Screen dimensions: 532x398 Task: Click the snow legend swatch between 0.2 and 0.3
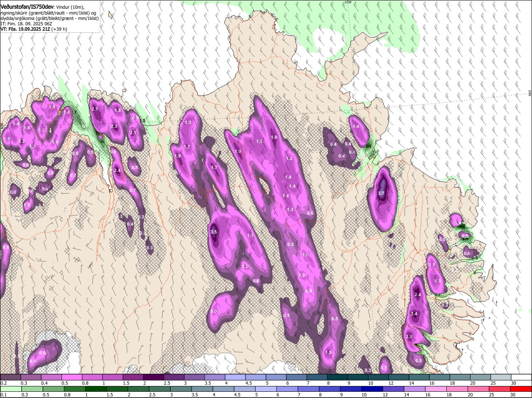click(x=11, y=377)
